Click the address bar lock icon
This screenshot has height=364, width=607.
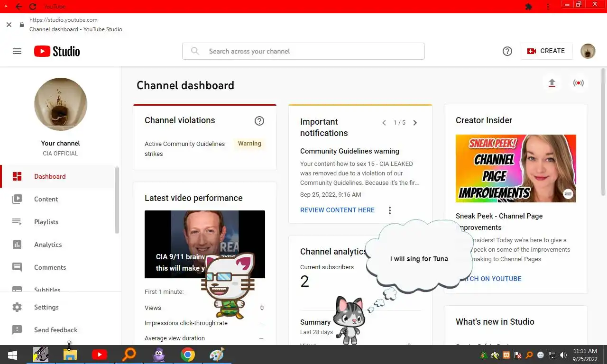tap(21, 25)
